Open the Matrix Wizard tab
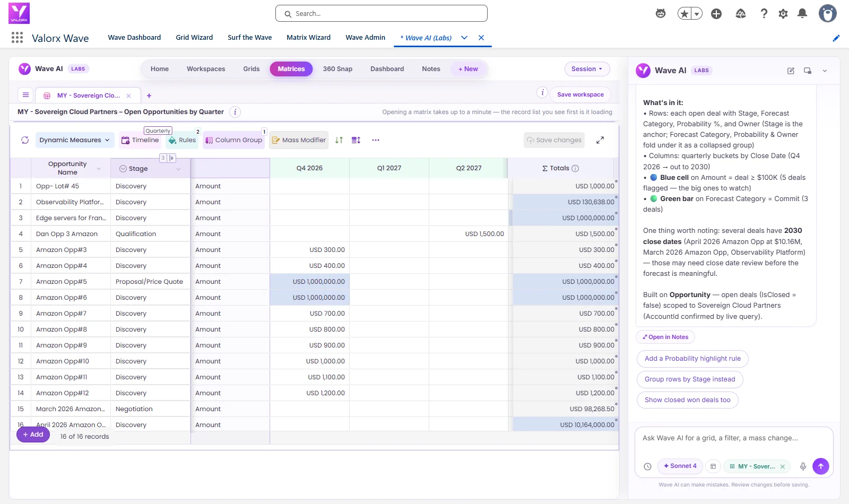849x504 pixels. [308, 37]
